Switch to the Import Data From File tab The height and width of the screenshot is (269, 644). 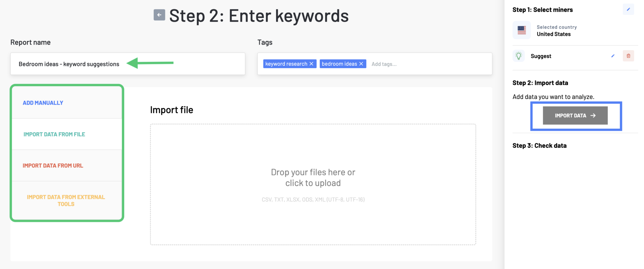coord(54,134)
